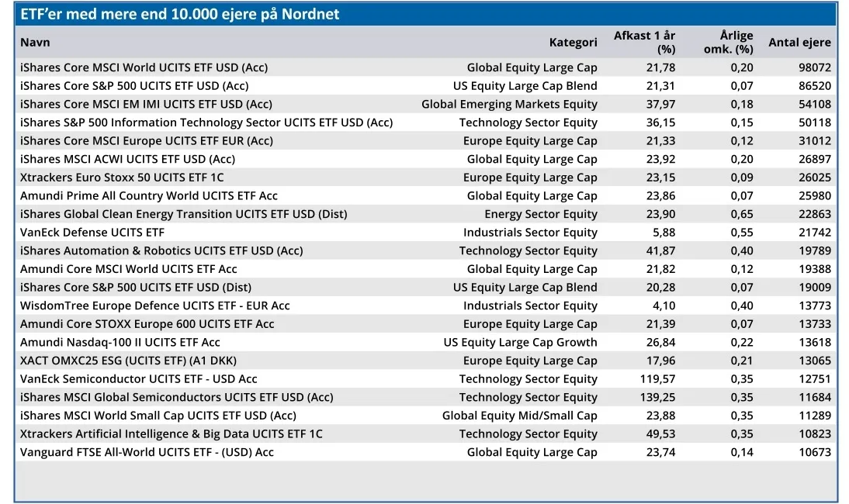Click the 'Navn' column header
The image size is (849, 504).
click(35, 42)
